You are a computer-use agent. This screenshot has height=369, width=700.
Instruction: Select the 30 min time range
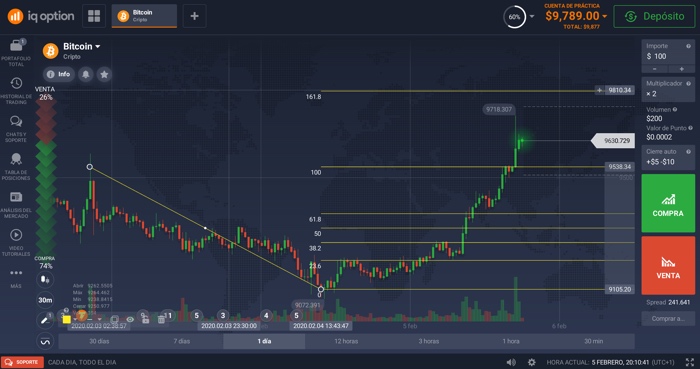594,341
